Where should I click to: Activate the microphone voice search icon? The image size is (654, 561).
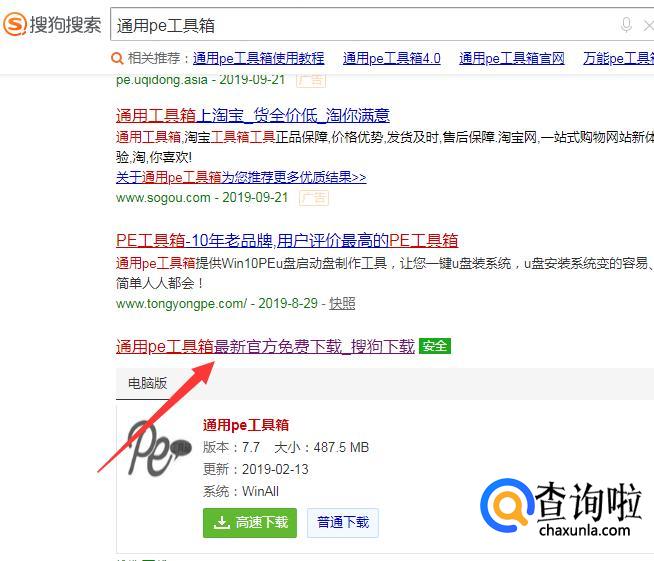[626, 25]
